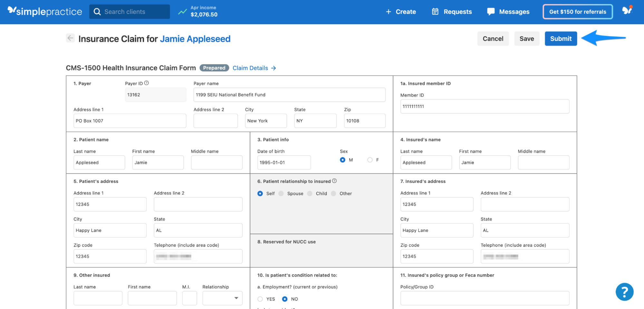Select YES for employment-related condition

click(260, 299)
